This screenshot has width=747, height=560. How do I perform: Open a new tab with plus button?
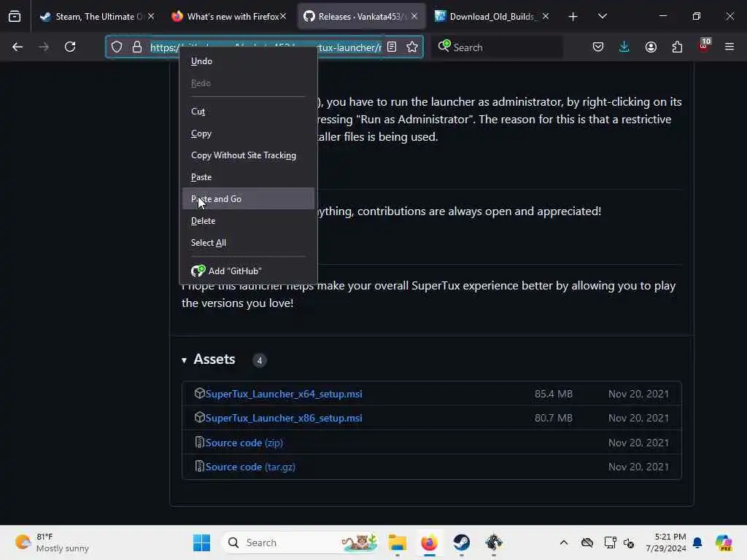pyautogui.click(x=573, y=17)
